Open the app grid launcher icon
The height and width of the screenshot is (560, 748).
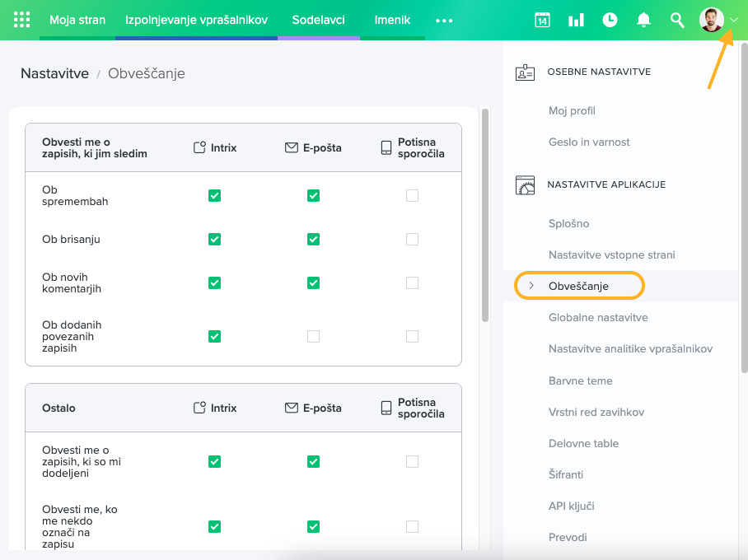tap(21, 20)
